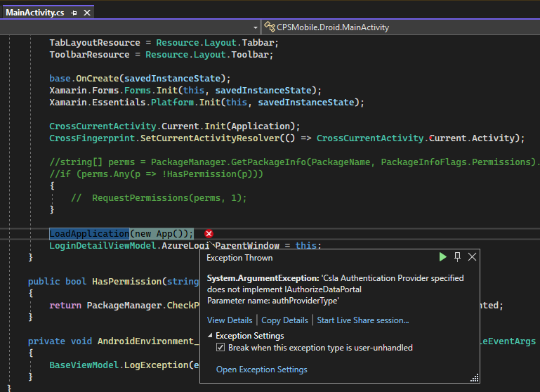This screenshot has width=540, height=392.
Task: Open the project scope dropdown arrow
Action: coord(255,27)
